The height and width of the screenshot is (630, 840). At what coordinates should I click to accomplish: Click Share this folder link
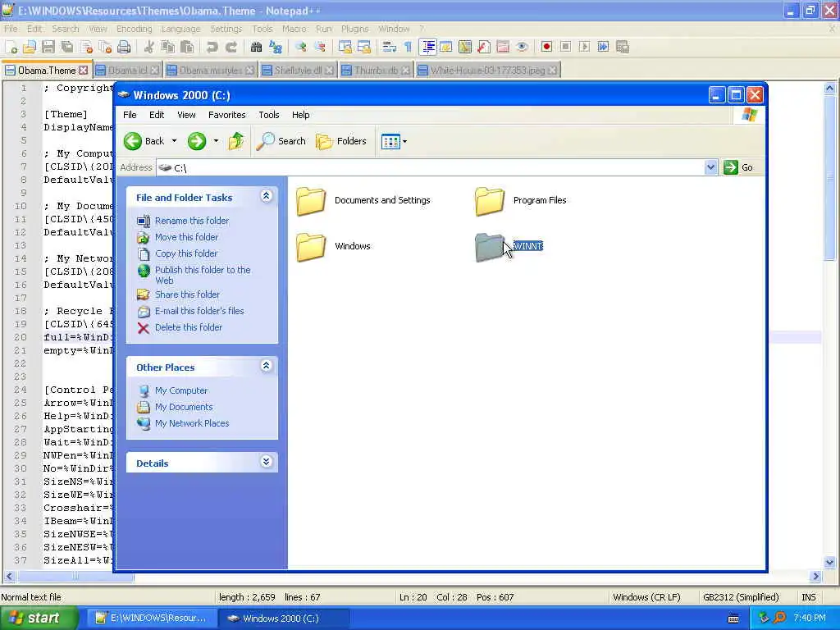click(x=187, y=294)
